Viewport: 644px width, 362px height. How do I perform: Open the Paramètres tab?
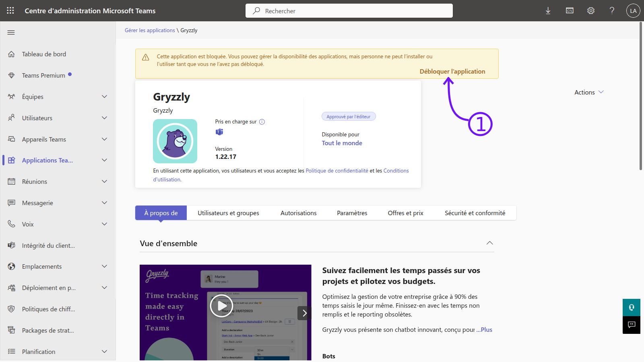[x=352, y=213]
